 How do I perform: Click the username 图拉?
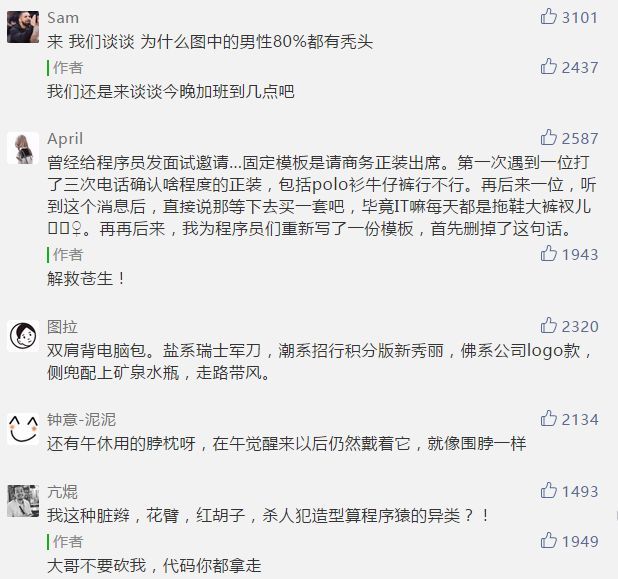(62, 327)
